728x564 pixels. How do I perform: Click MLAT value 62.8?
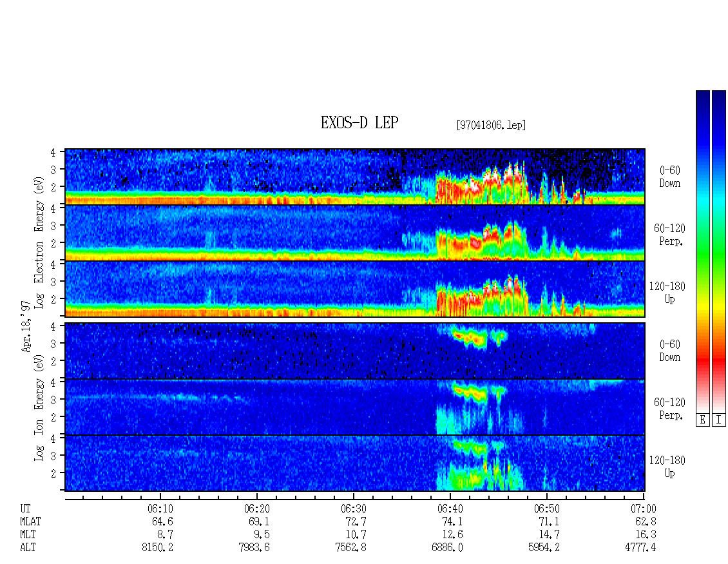click(646, 521)
